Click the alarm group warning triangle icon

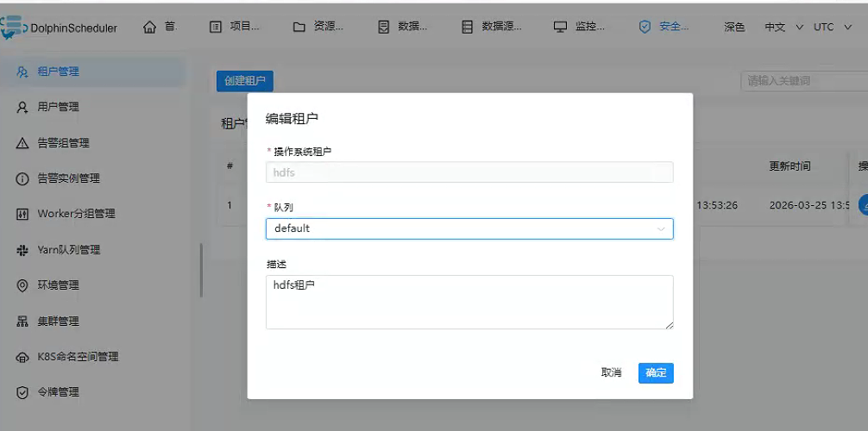point(22,143)
